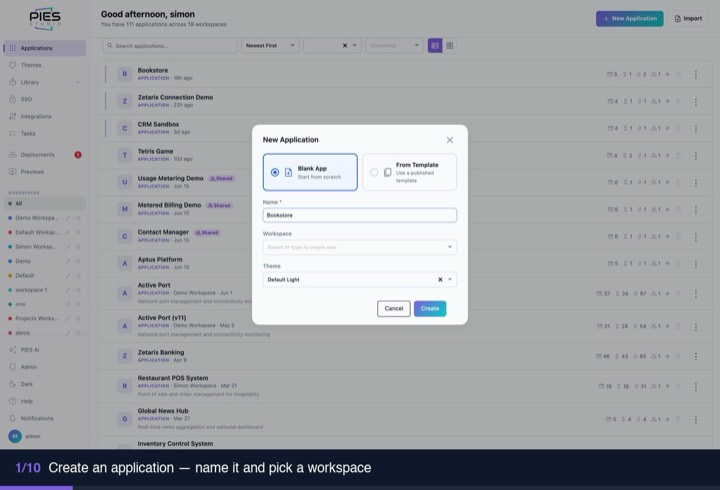Open more options for Zetaris Connection Demo

coord(696,101)
